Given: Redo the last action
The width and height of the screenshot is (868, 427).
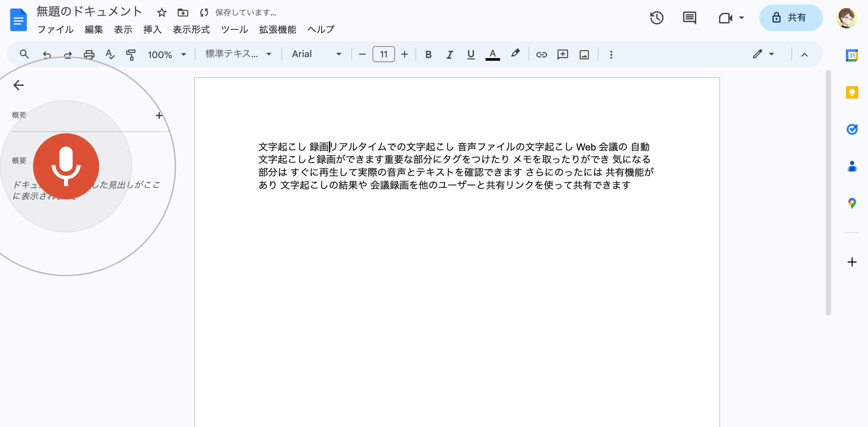Looking at the screenshot, I should (x=68, y=54).
